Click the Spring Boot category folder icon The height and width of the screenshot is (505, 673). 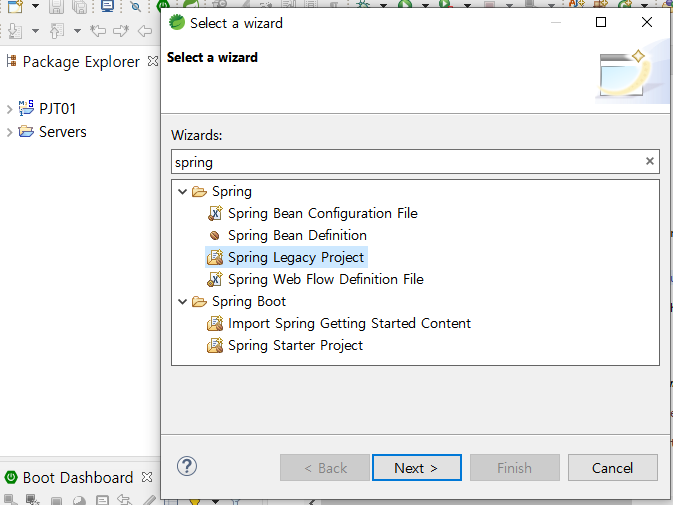199,302
